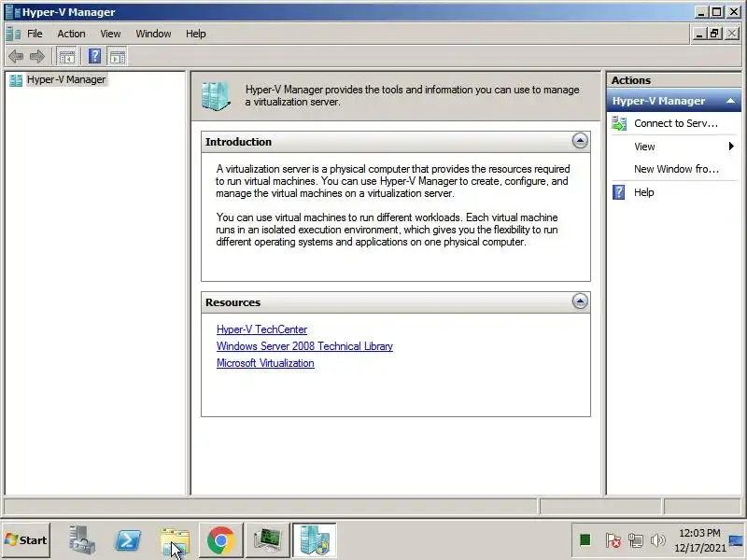Click Show Desktop icon at taskbar end

click(736, 540)
